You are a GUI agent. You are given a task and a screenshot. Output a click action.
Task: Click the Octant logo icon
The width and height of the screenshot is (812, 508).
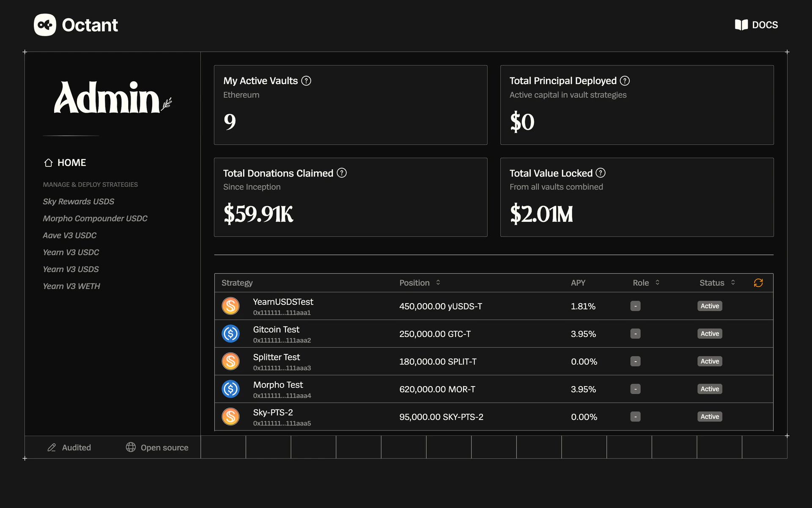pyautogui.click(x=45, y=25)
